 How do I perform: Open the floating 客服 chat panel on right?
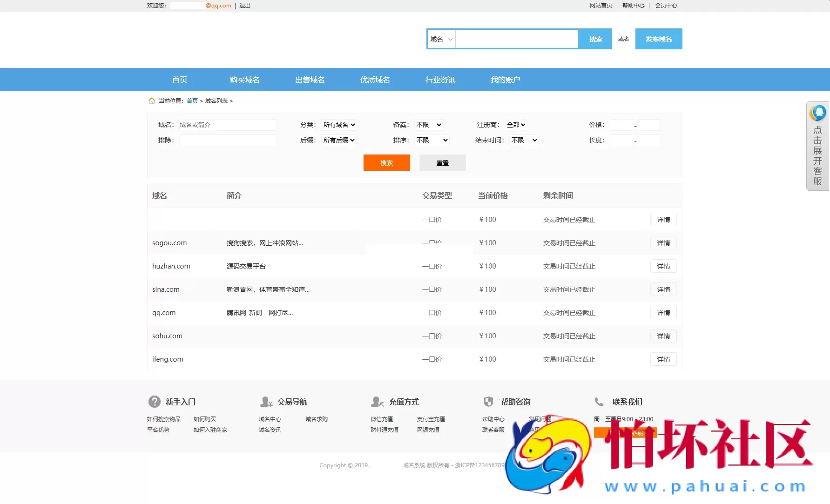point(817,147)
